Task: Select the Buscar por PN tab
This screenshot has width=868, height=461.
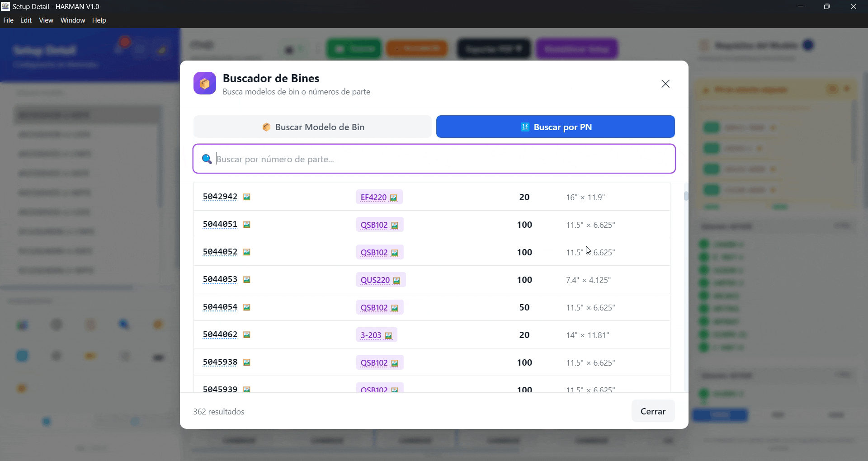Action: pos(555,127)
